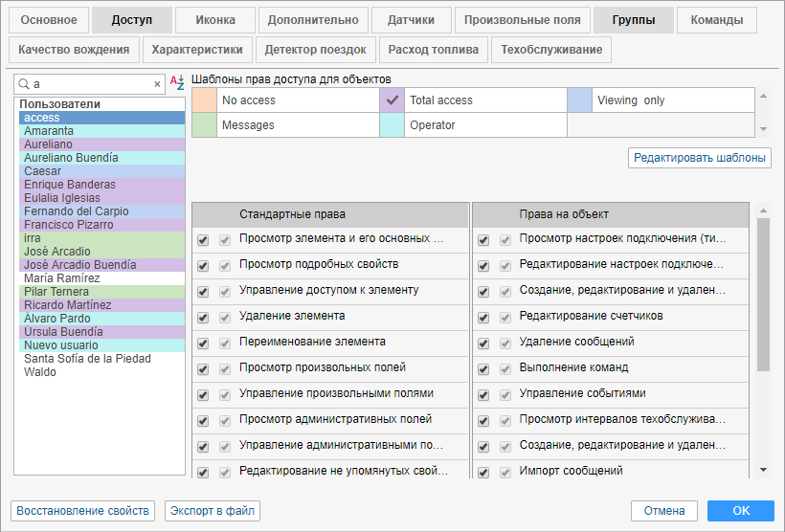Click the 'Восстановление свойств' button
The width and height of the screenshot is (785, 532).
click(83, 511)
